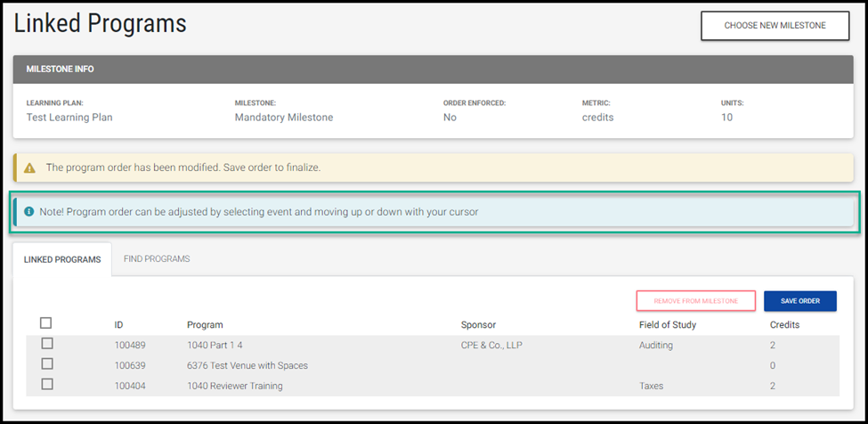Click the Sponsor column header
868x424 pixels.
(x=478, y=325)
